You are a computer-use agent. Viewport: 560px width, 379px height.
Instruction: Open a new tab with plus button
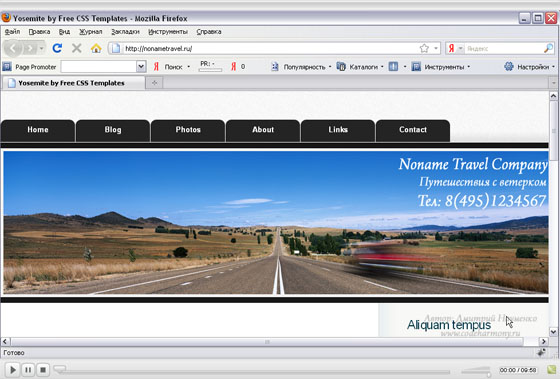[x=154, y=83]
